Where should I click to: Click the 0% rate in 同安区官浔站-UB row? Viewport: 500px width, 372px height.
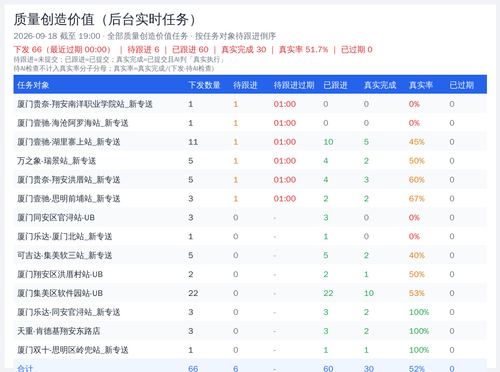pos(414,218)
